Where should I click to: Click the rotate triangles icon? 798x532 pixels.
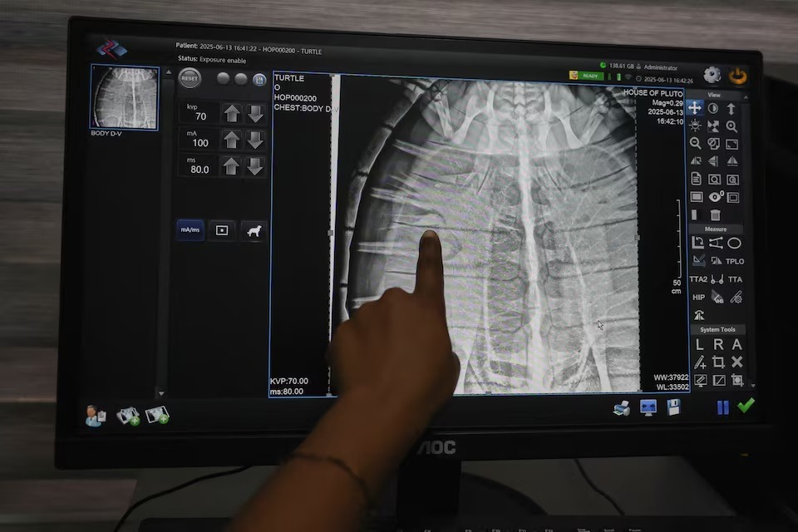pyautogui.click(x=696, y=161)
